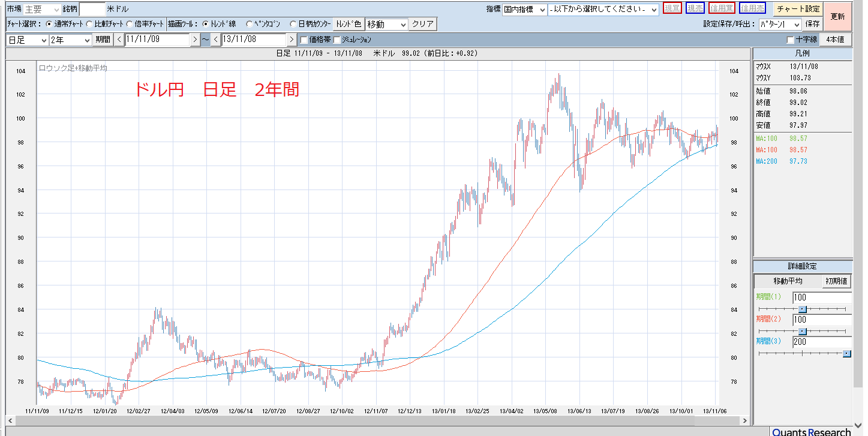
Task: Click the start date field 11/11/09
Action: click(157, 40)
